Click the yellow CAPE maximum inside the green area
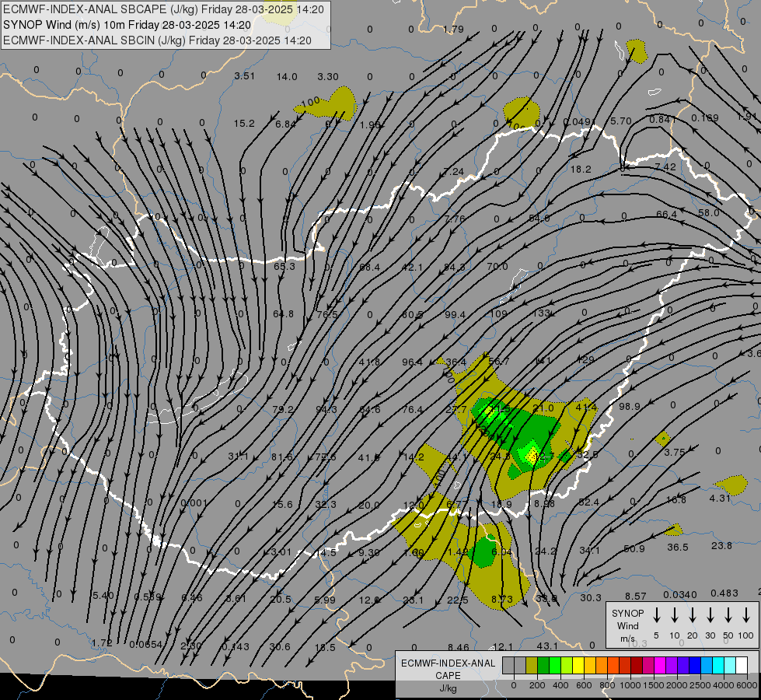Image resolution: width=761 pixels, height=700 pixels. 532,456
